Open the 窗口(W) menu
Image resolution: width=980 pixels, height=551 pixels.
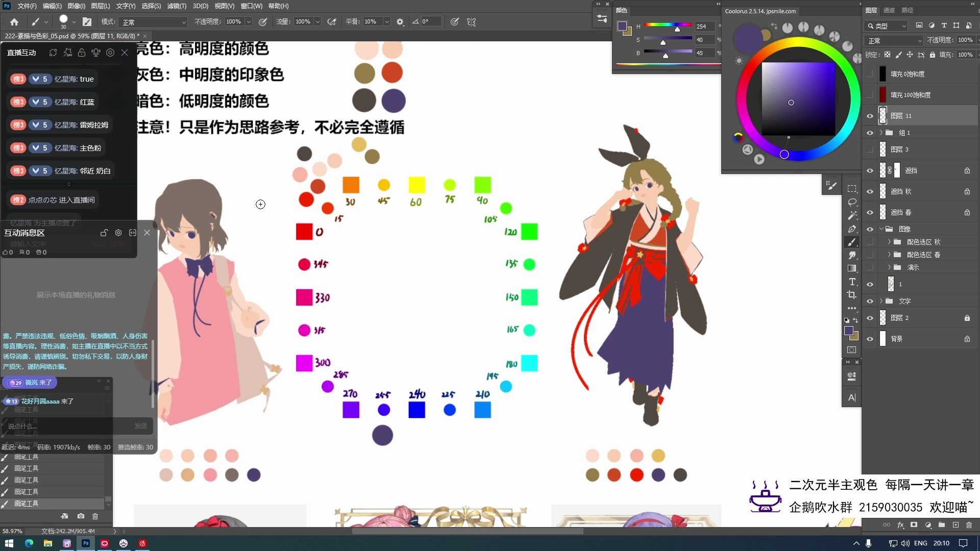tap(251, 6)
